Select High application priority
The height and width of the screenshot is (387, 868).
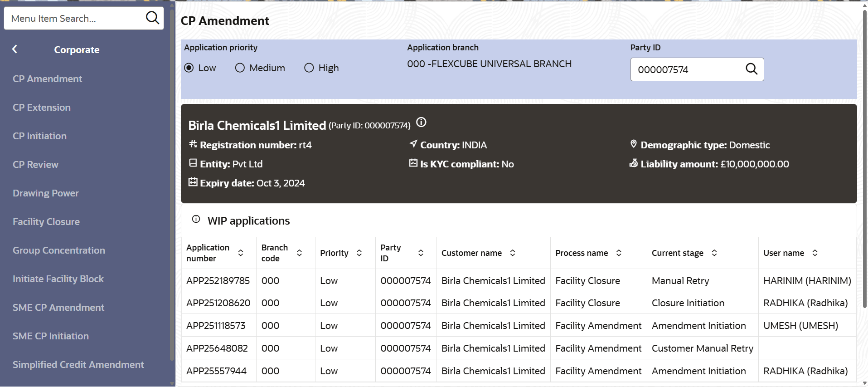click(x=309, y=68)
